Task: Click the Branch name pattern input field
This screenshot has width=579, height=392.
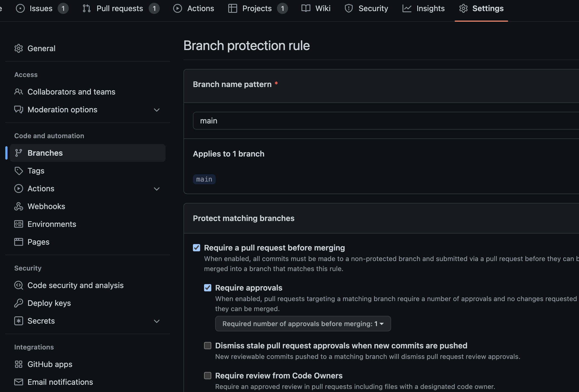Action: pyautogui.click(x=384, y=121)
